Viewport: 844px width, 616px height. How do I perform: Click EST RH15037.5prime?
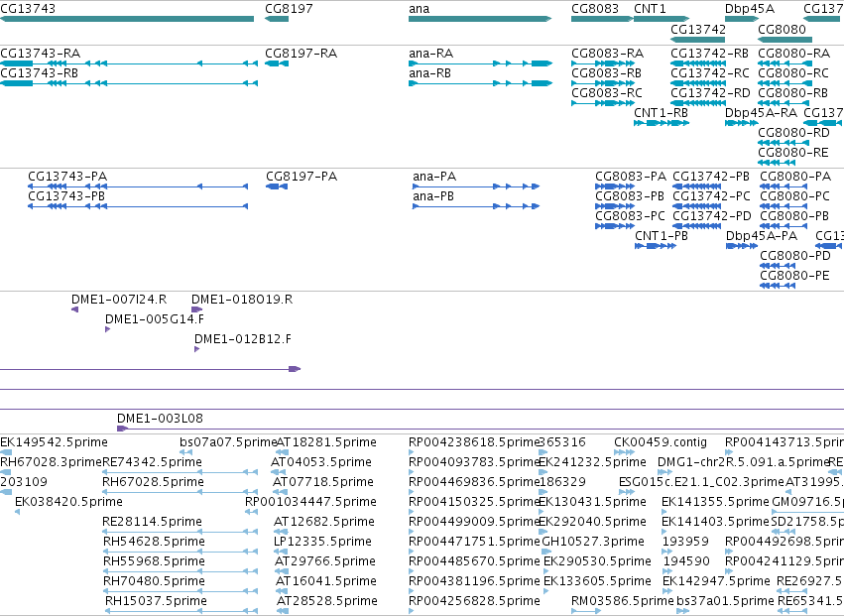click(181, 611)
